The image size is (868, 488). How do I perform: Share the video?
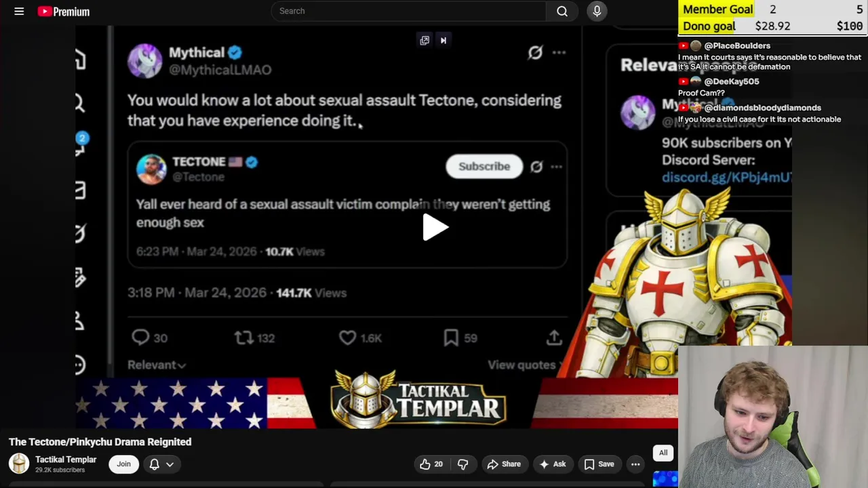tap(504, 464)
